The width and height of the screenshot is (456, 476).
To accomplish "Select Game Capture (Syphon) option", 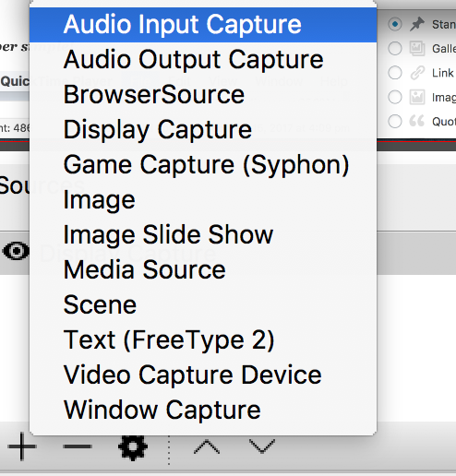I will pos(203,165).
